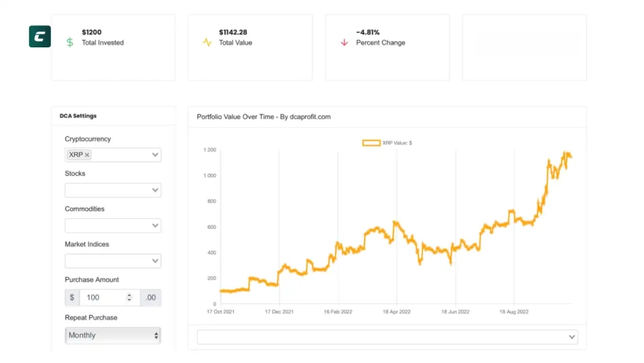Click the green C logo icon
The image size is (644, 363).
(39, 36)
